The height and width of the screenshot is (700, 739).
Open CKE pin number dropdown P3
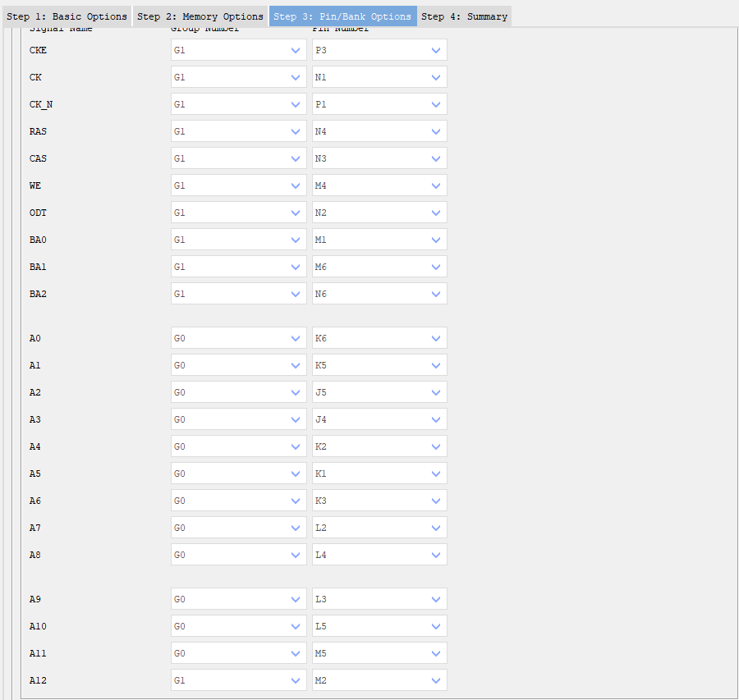click(379, 50)
